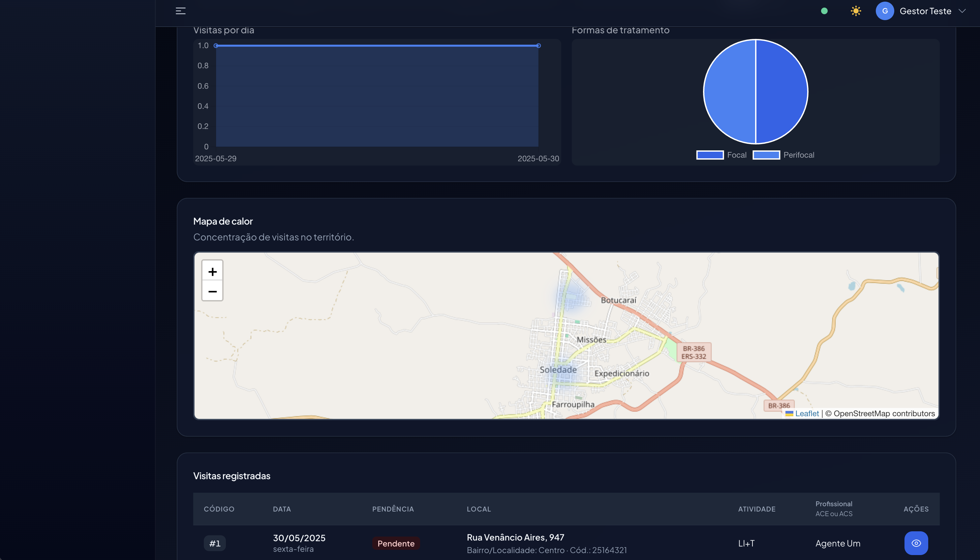Click the Soledade label on the map
This screenshot has width=980, height=560.
558,370
